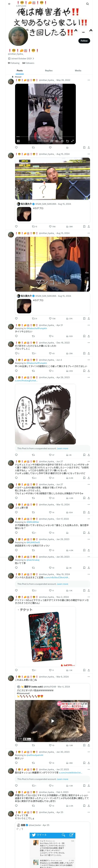Repost the Aug 15 post with 798 likes
Image resolution: width=98 pixels, height=868 pixels.
(33, 226)
